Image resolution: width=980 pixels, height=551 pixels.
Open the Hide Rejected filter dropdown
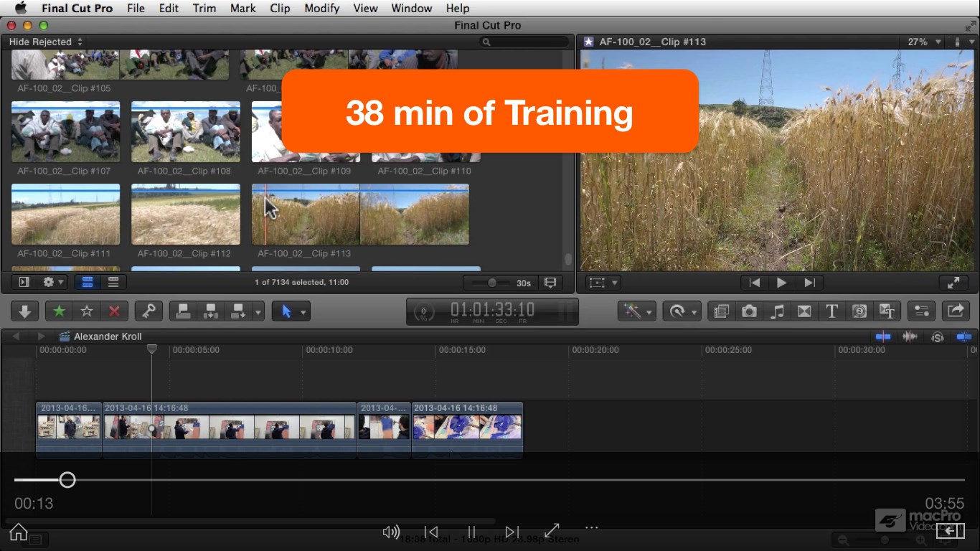(46, 42)
